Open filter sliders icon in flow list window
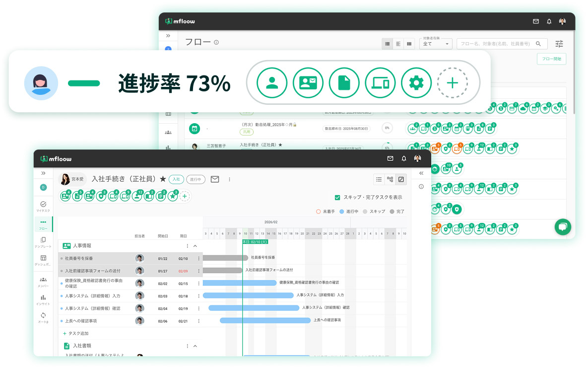Image resolution: width=588 pixels, height=369 pixels. (x=559, y=44)
